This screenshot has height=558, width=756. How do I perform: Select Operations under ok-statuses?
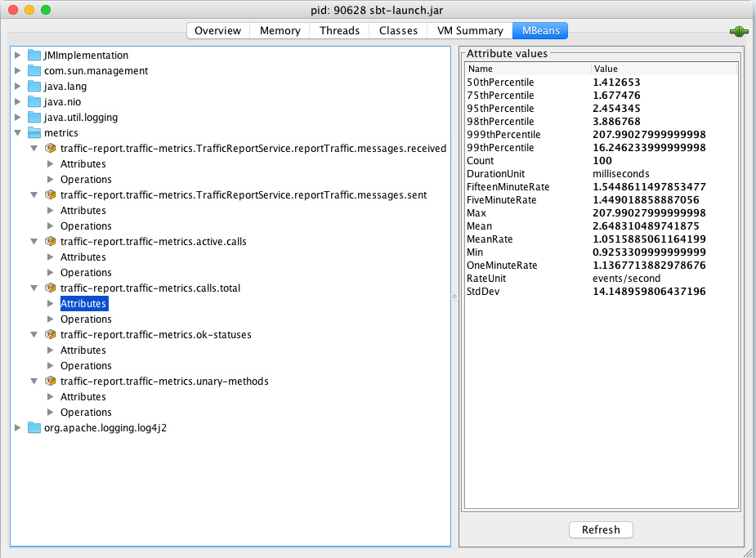coord(86,366)
